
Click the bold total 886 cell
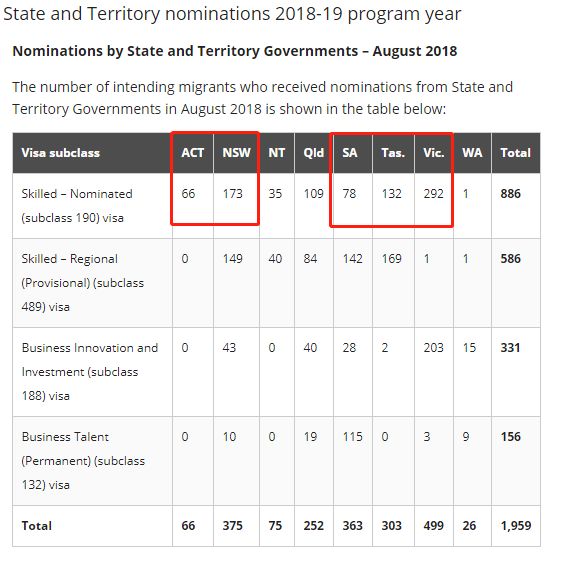[x=510, y=194]
